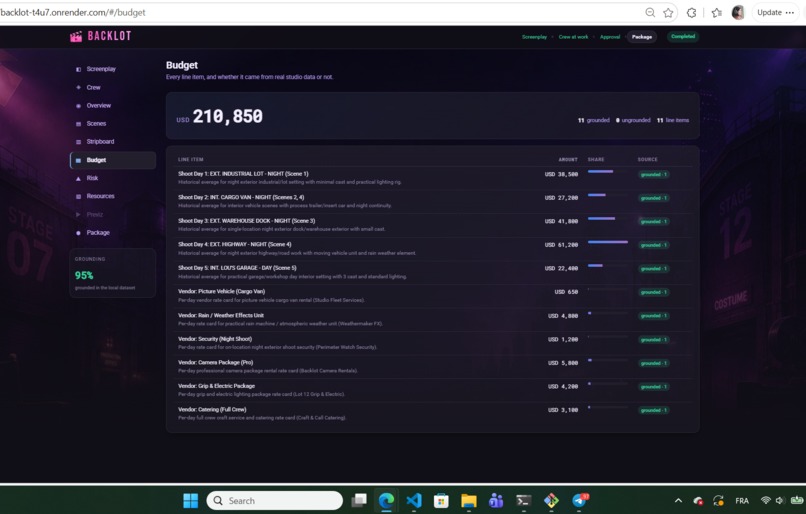Go to the Approval step
Viewport: 806px width, 514px height.
[610, 37]
